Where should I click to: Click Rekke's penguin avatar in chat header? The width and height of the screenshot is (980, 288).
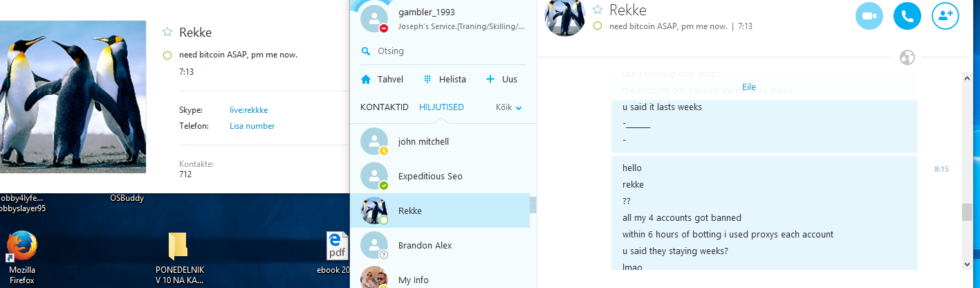[x=566, y=17]
